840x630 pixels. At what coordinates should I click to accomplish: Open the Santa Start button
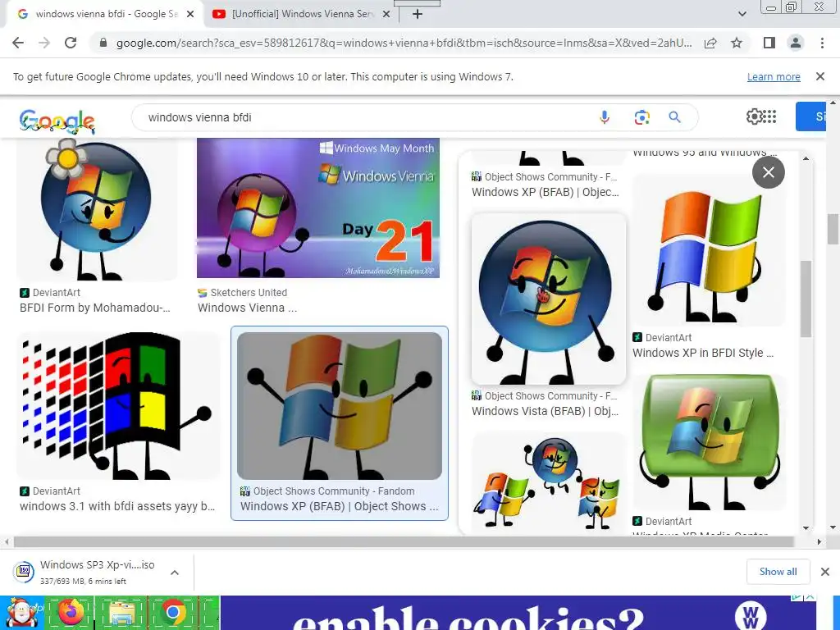point(21,612)
